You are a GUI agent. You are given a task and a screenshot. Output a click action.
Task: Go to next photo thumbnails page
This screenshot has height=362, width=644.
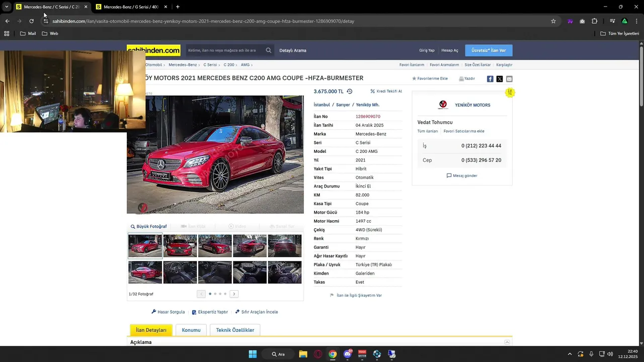click(x=234, y=294)
